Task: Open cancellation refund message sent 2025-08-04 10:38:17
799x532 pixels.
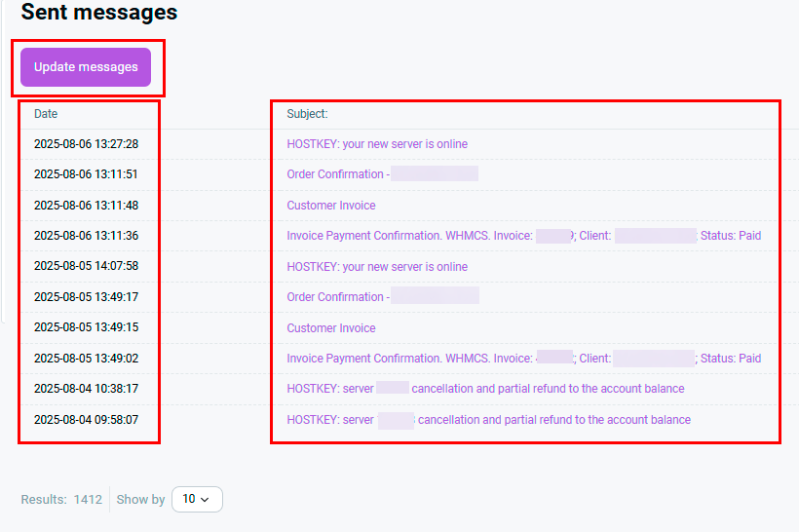Action: (x=546, y=389)
